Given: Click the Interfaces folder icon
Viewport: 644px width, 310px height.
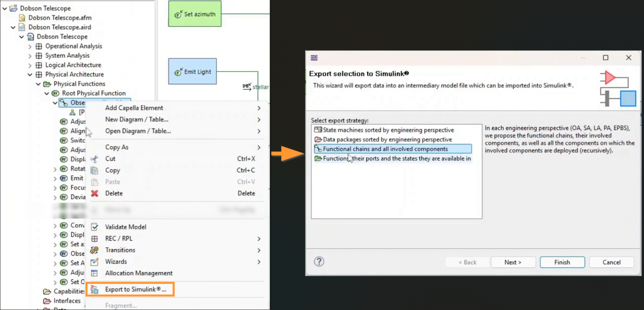Looking at the screenshot, I should (47, 301).
